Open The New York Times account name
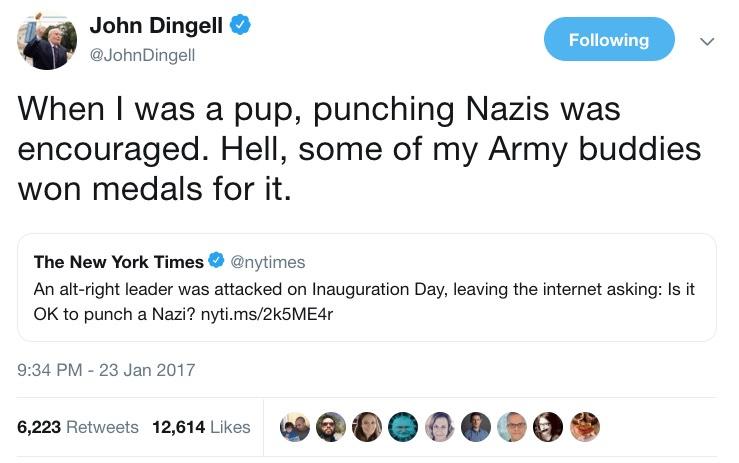The height and width of the screenshot is (463, 739). pyautogui.click(x=118, y=262)
